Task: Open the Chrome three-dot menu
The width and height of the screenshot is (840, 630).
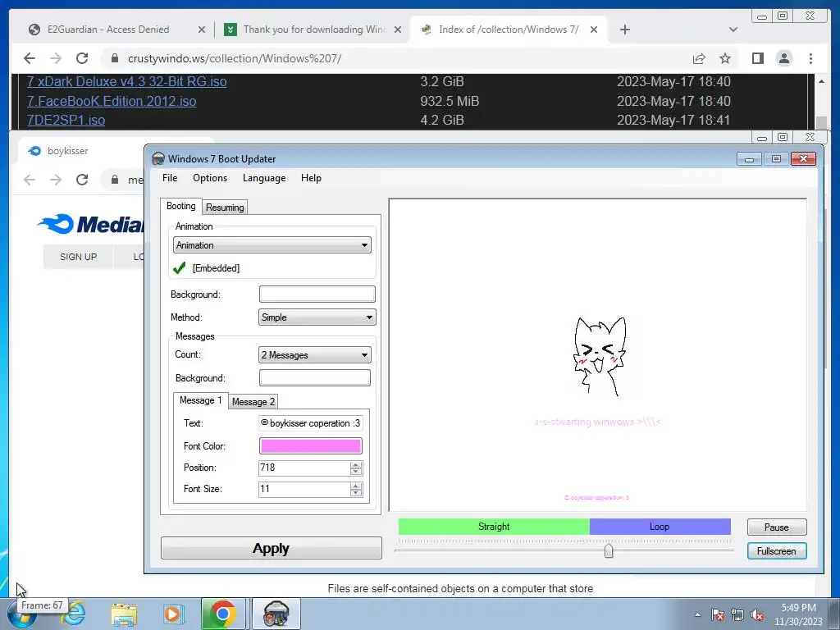Action: (810, 58)
